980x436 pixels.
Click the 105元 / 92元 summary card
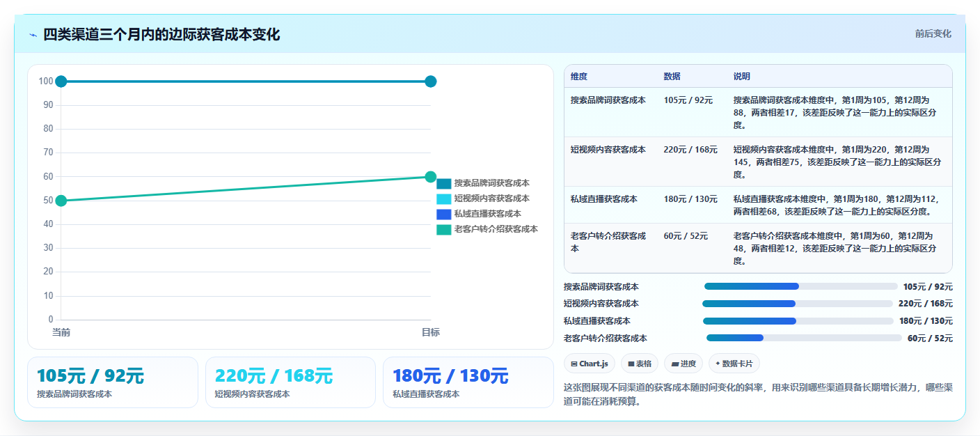pyautogui.click(x=113, y=382)
